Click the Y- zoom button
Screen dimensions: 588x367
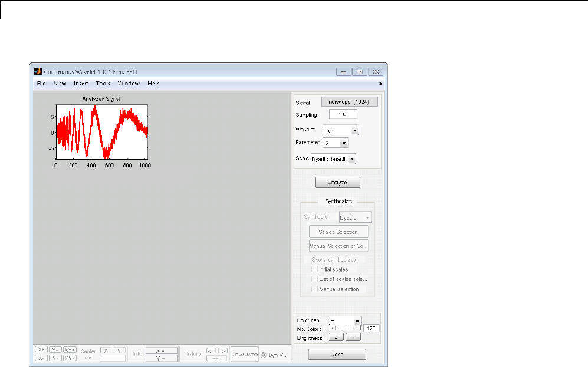pyautogui.click(x=55, y=358)
